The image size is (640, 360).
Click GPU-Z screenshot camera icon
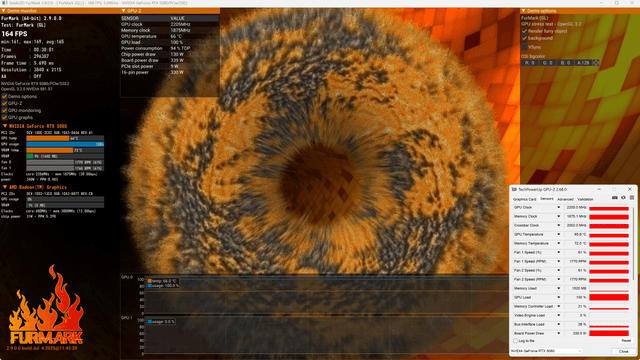[614, 198]
